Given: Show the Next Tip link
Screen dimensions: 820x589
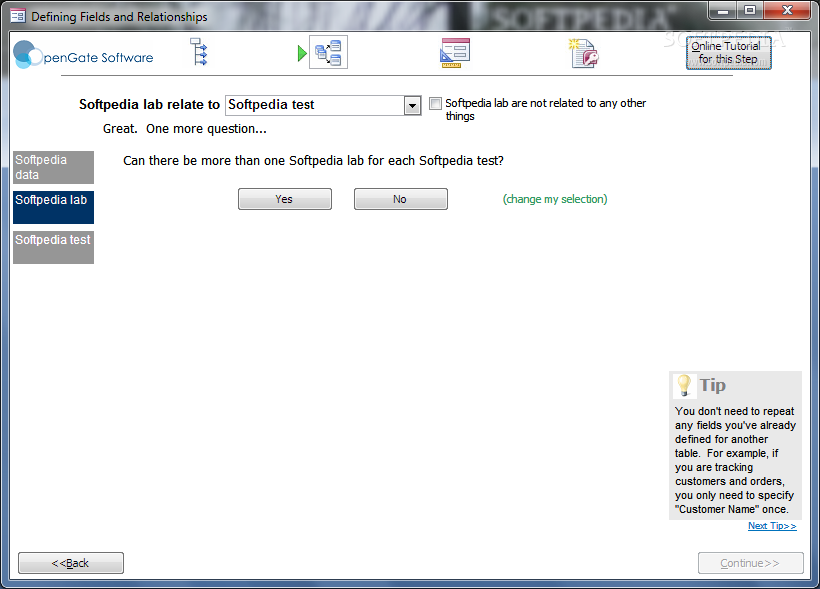Looking at the screenshot, I should 772,526.
